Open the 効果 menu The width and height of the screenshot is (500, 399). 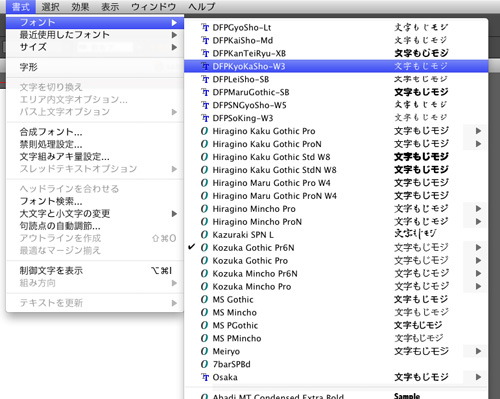[x=80, y=6]
